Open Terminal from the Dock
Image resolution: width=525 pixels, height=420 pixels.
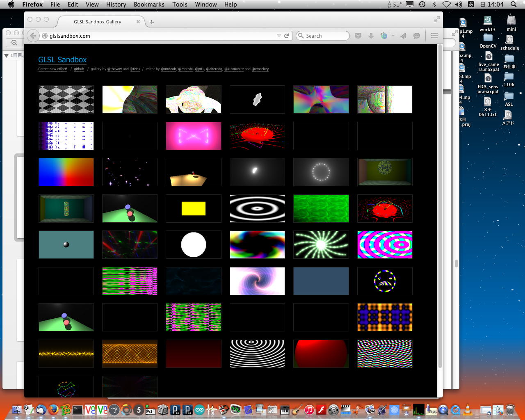point(78,409)
